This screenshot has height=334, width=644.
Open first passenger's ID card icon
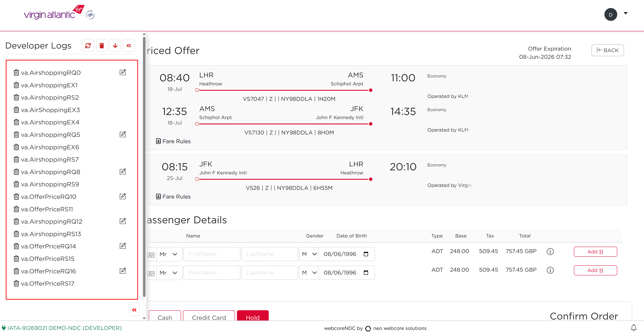[151, 255]
